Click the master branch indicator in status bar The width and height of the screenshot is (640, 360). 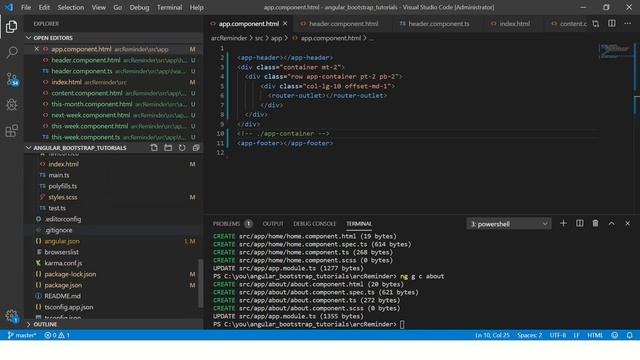(22, 335)
